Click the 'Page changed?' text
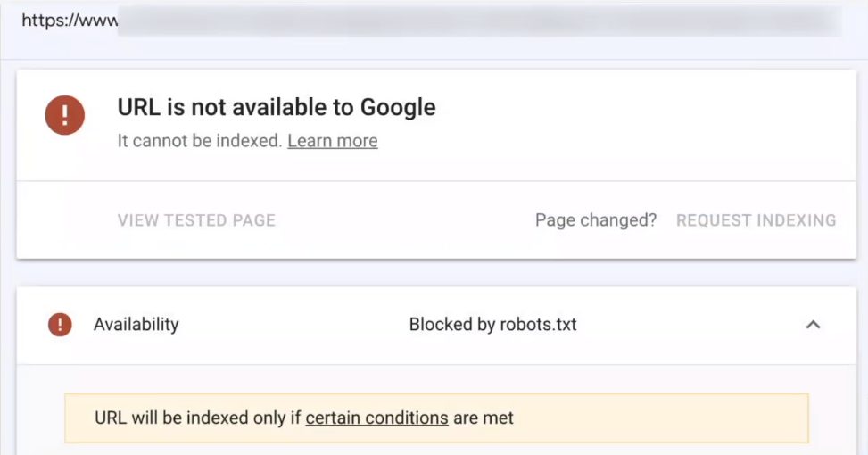The height and width of the screenshot is (455, 868). pos(596,220)
